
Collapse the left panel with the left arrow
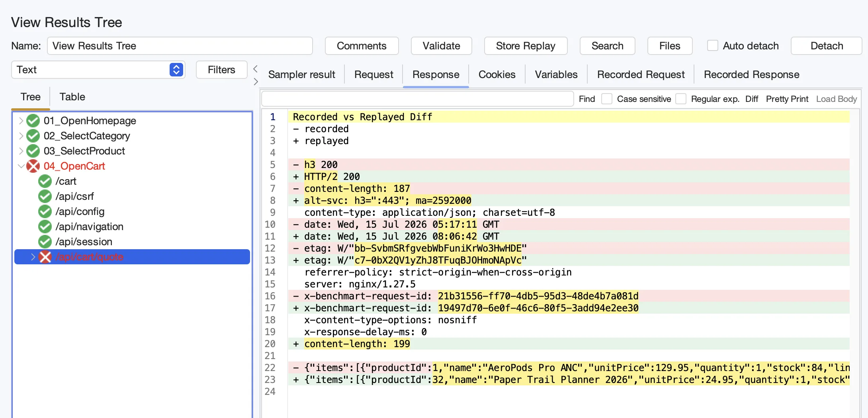[256, 68]
